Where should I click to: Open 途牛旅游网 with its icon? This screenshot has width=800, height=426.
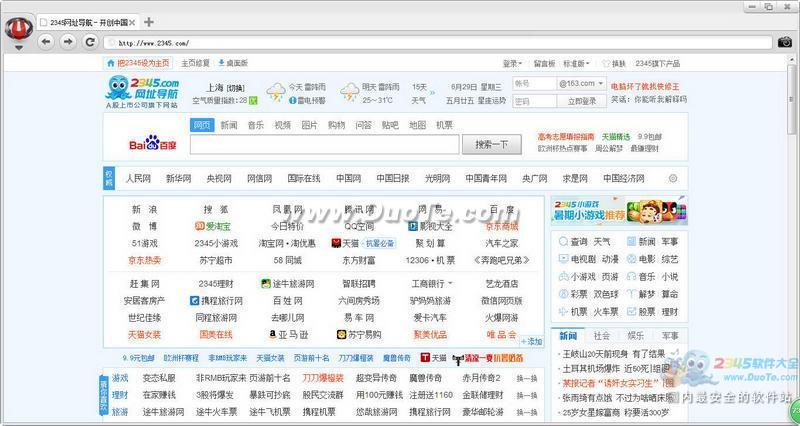pos(287,284)
